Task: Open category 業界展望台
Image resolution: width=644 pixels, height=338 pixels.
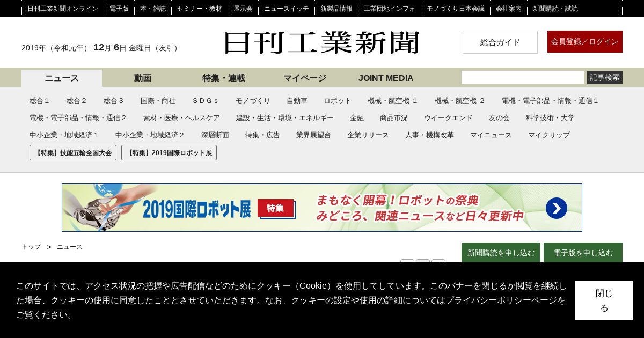Action: [313, 135]
